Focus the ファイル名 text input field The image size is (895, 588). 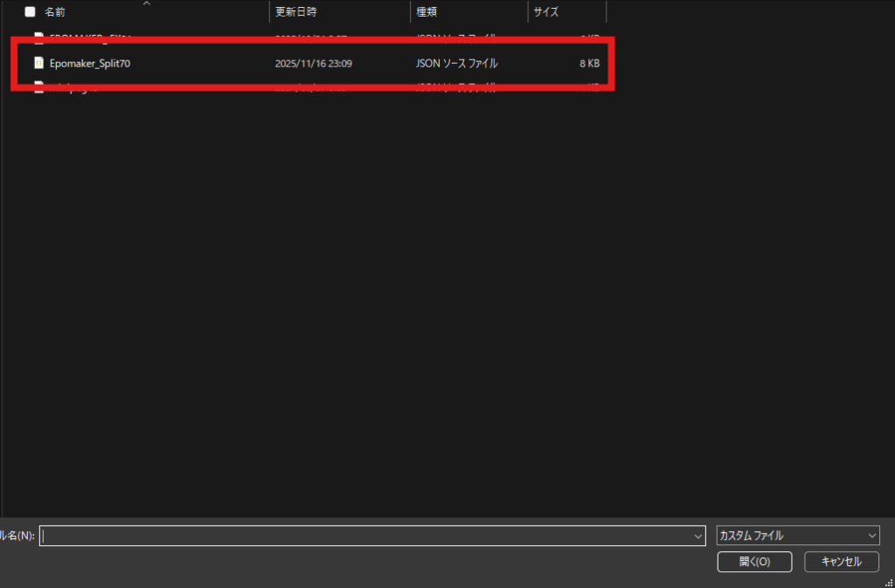point(365,536)
